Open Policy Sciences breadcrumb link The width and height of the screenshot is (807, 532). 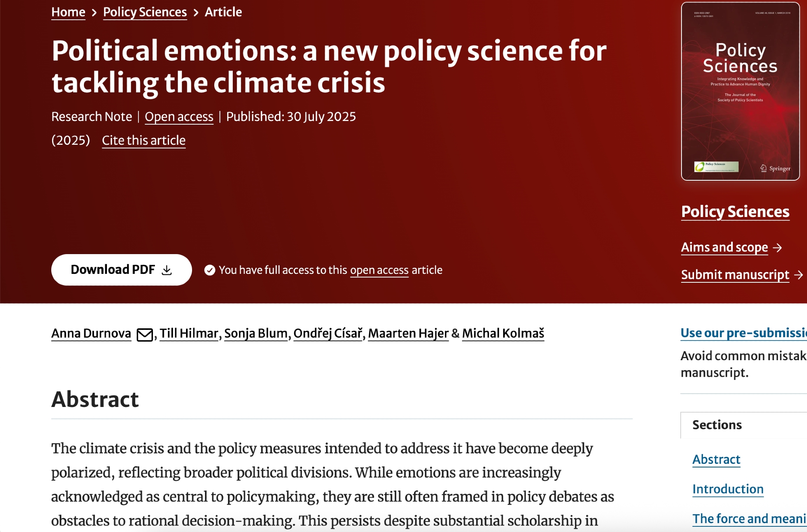pos(145,12)
